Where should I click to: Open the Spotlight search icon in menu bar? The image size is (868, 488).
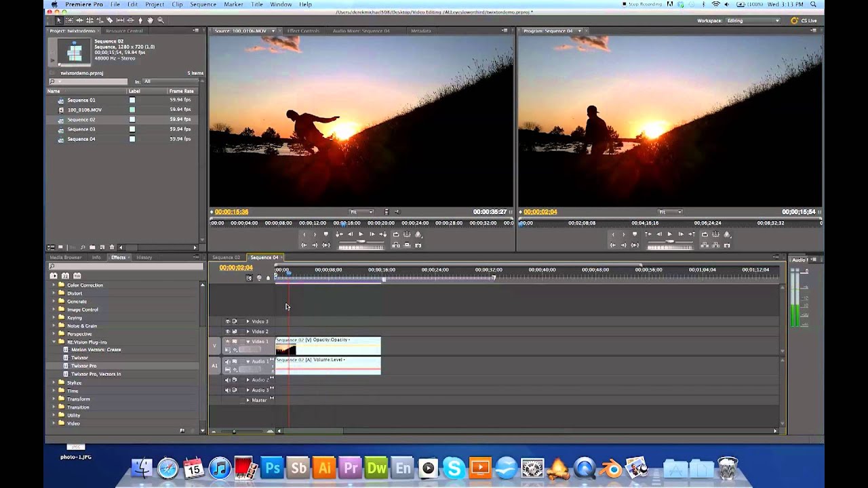(813, 4)
